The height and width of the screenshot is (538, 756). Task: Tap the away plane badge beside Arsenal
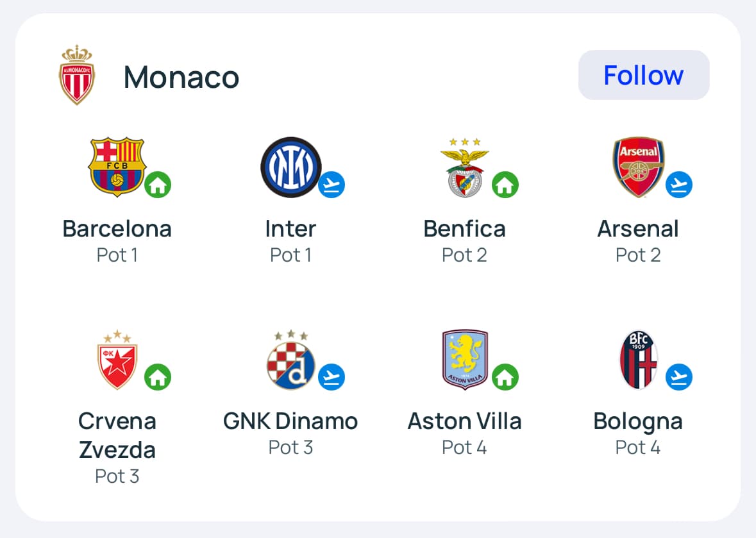coord(679,185)
